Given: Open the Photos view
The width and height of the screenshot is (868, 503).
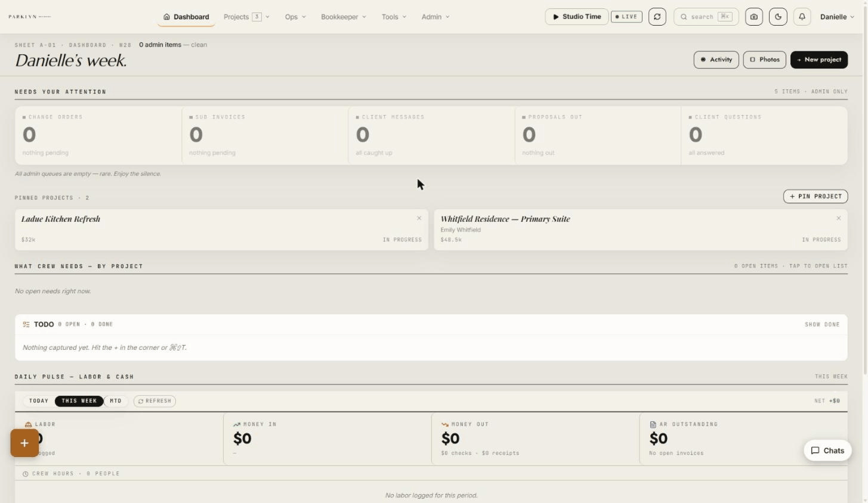Looking at the screenshot, I should click(764, 60).
